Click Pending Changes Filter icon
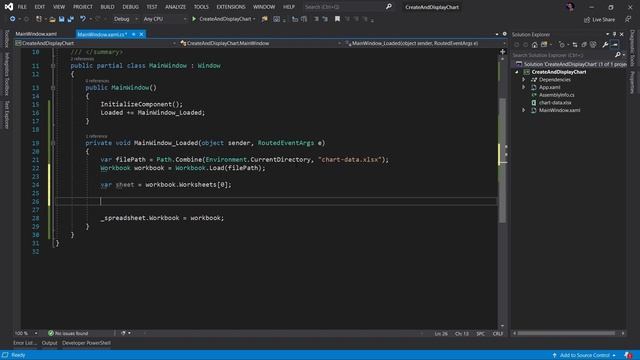This screenshot has height=360, width=640. 562,44
